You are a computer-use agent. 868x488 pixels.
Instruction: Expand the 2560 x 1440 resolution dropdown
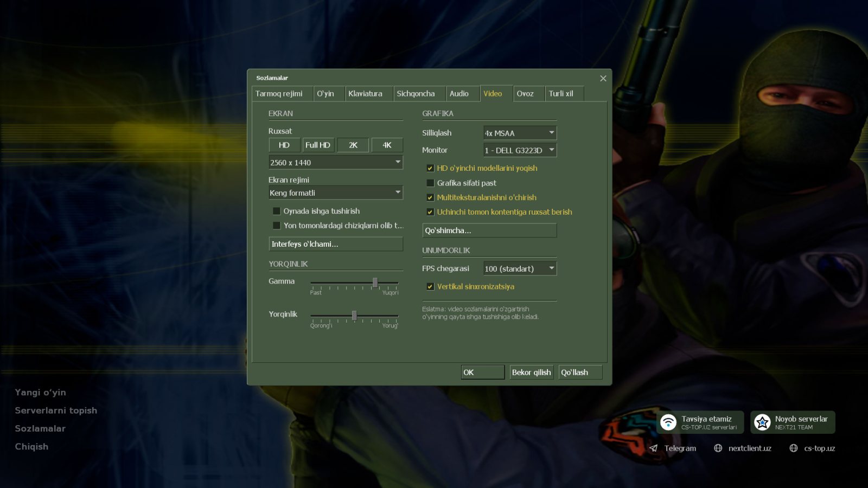pos(336,162)
